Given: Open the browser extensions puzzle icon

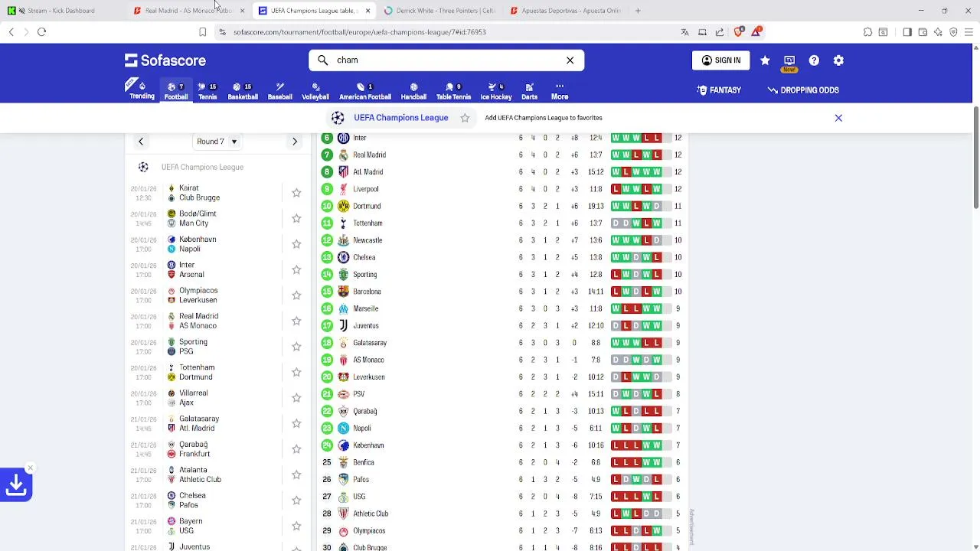Looking at the screenshot, I should pos(867,32).
